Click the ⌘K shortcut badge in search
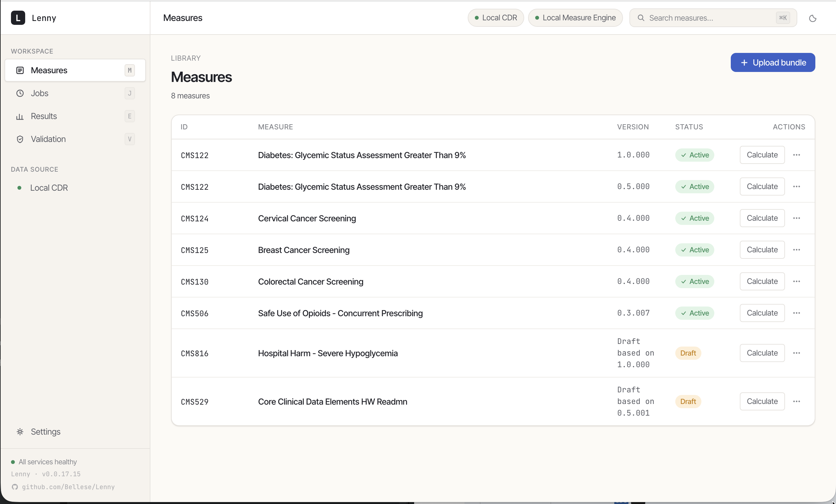836x504 pixels. click(783, 18)
